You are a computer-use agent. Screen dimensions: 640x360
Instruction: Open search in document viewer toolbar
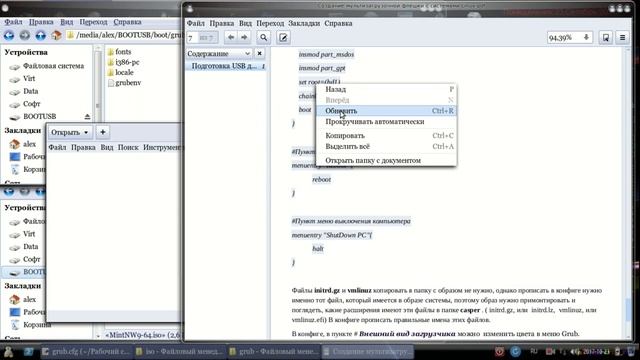(x=264, y=38)
